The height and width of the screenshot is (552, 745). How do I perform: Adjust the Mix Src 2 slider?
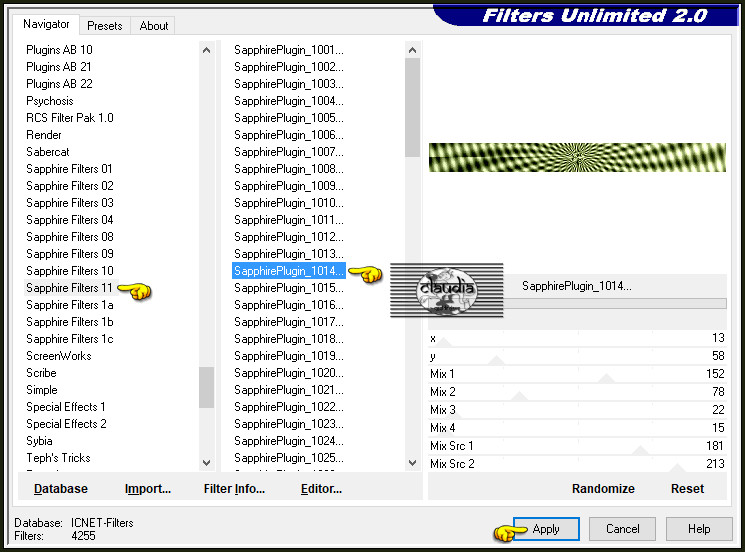pyautogui.click(x=577, y=464)
